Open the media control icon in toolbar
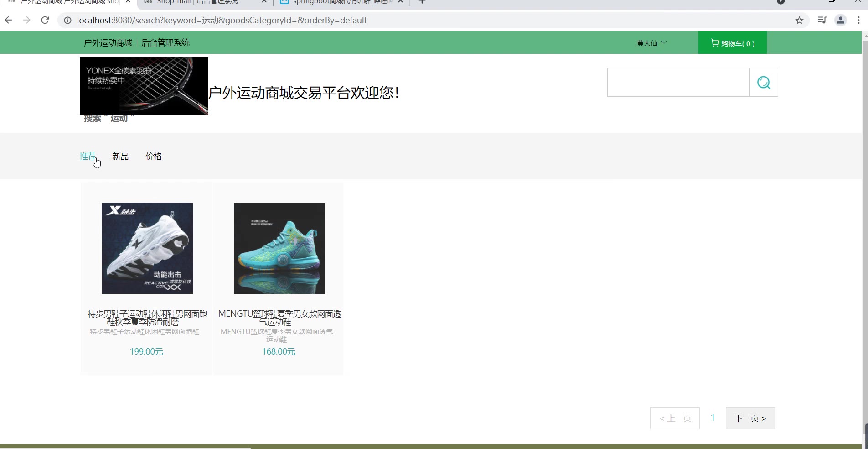 point(822,20)
